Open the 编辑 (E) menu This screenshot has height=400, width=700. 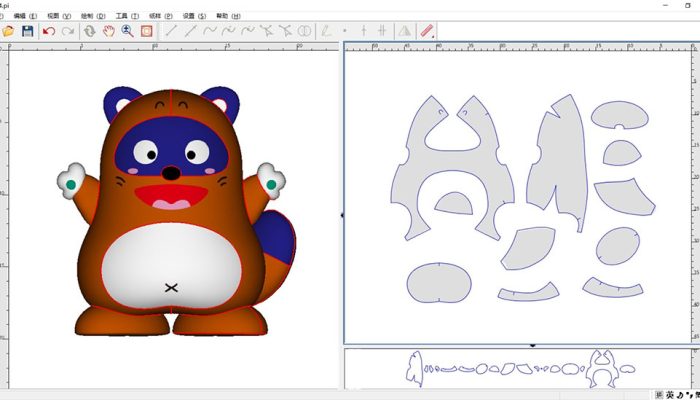click(25, 16)
